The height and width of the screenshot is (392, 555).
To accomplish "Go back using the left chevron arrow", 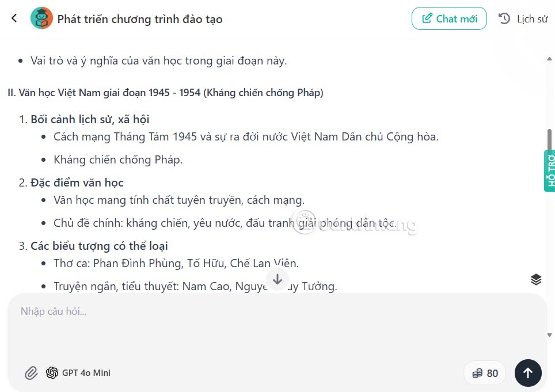I will click(14, 18).
